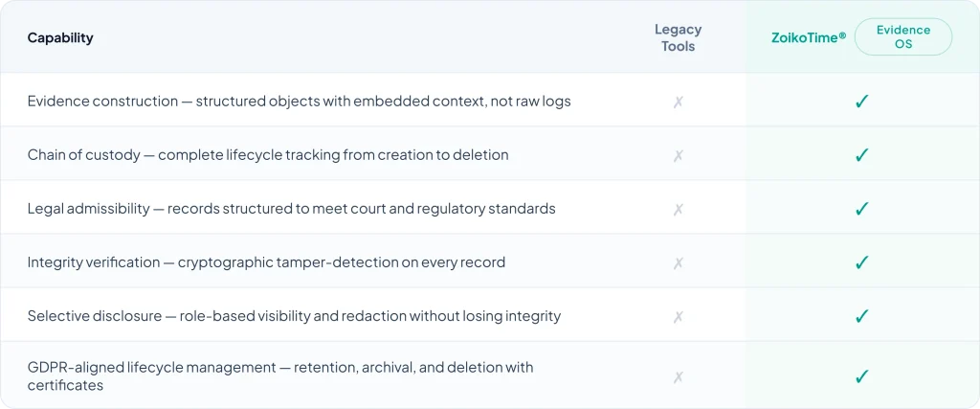Select the Chain of custody row text
Screen dimensions: 980x409
[x=268, y=154]
